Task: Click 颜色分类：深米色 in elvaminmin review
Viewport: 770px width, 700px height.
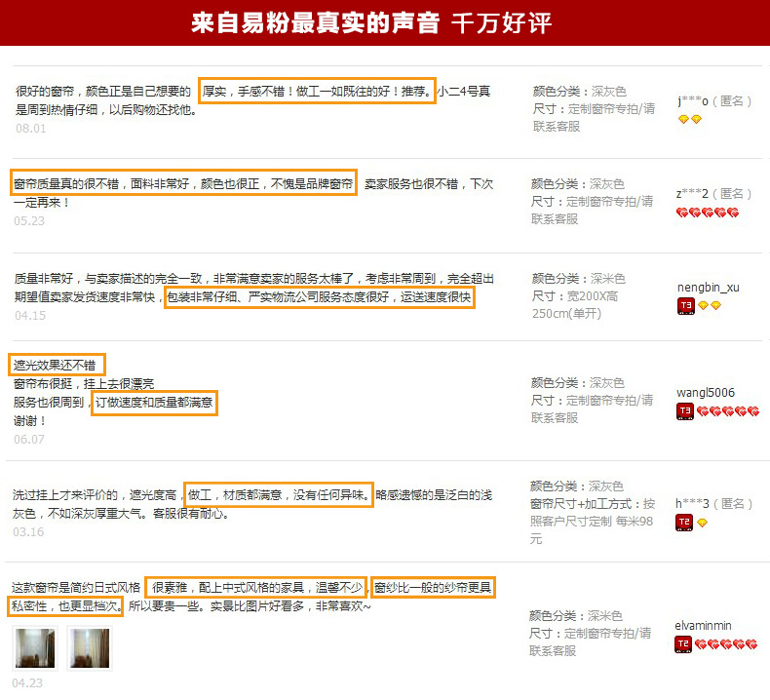Action: pyautogui.click(x=575, y=616)
